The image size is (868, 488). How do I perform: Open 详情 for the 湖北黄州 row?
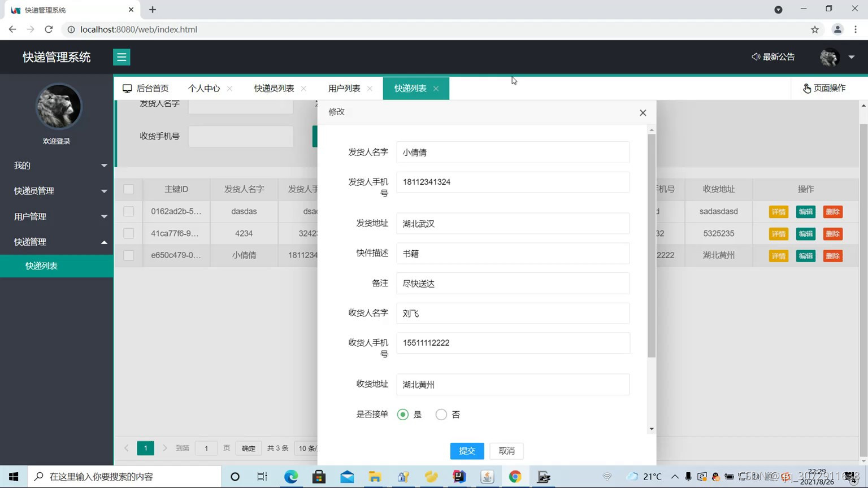point(779,256)
